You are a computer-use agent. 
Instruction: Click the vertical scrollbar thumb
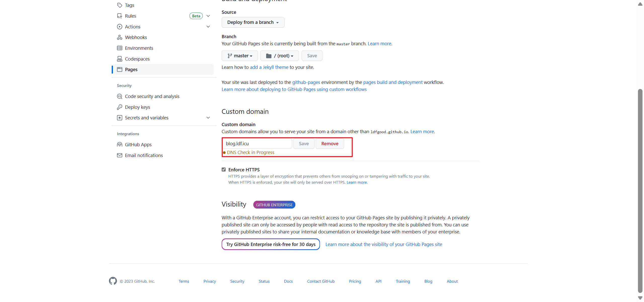point(640,191)
